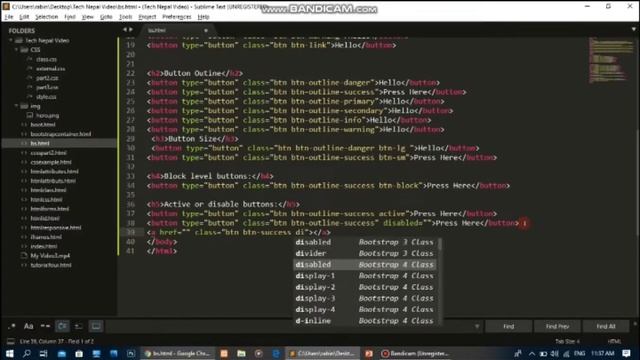Open boot.html in sidebar
Image resolution: width=640 pixels, height=360 pixels.
coord(43,124)
